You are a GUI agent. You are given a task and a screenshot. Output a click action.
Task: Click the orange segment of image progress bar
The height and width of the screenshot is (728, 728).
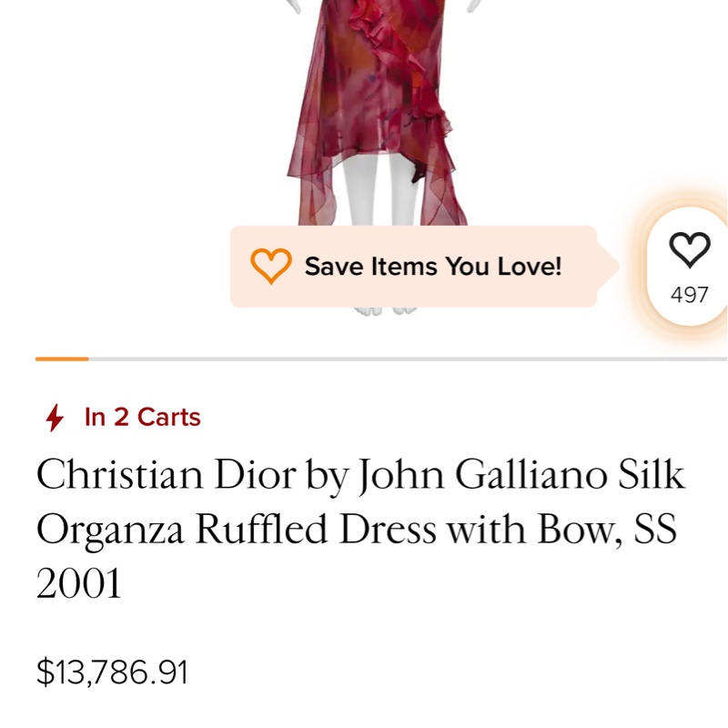click(62, 359)
